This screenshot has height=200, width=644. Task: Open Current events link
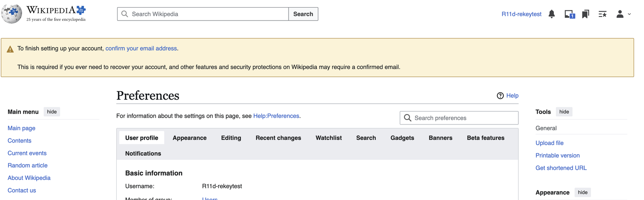27,153
